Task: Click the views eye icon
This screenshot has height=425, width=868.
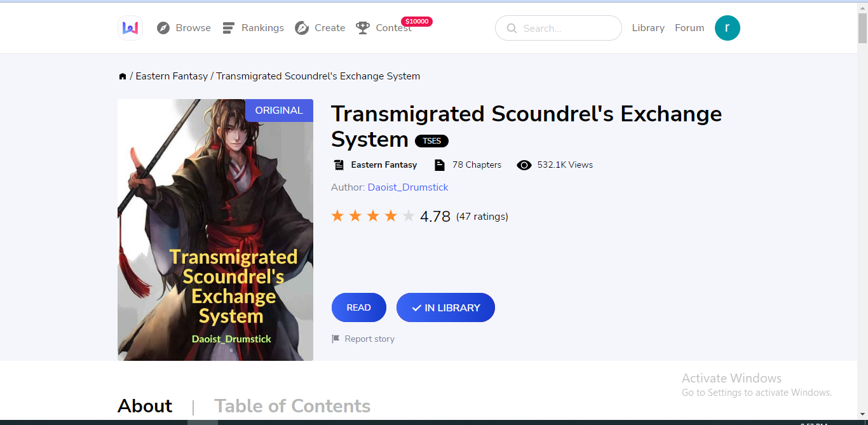Action: coord(524,165)
